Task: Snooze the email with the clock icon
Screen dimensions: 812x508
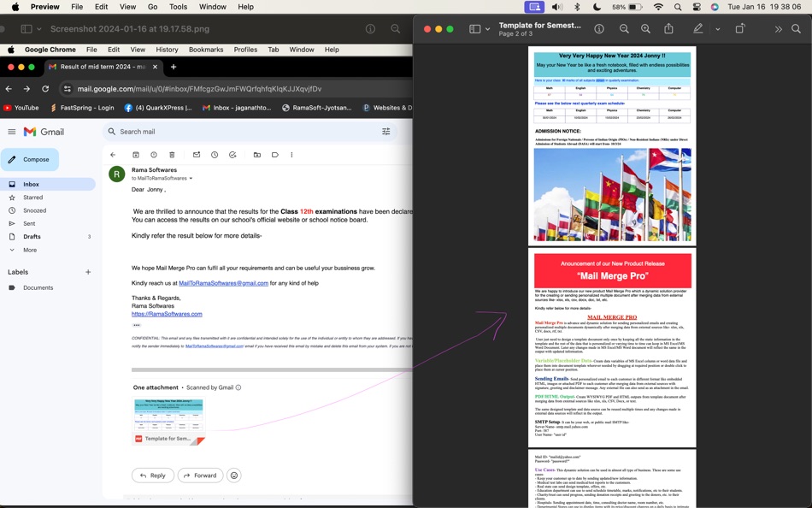Action: (215, 155)
